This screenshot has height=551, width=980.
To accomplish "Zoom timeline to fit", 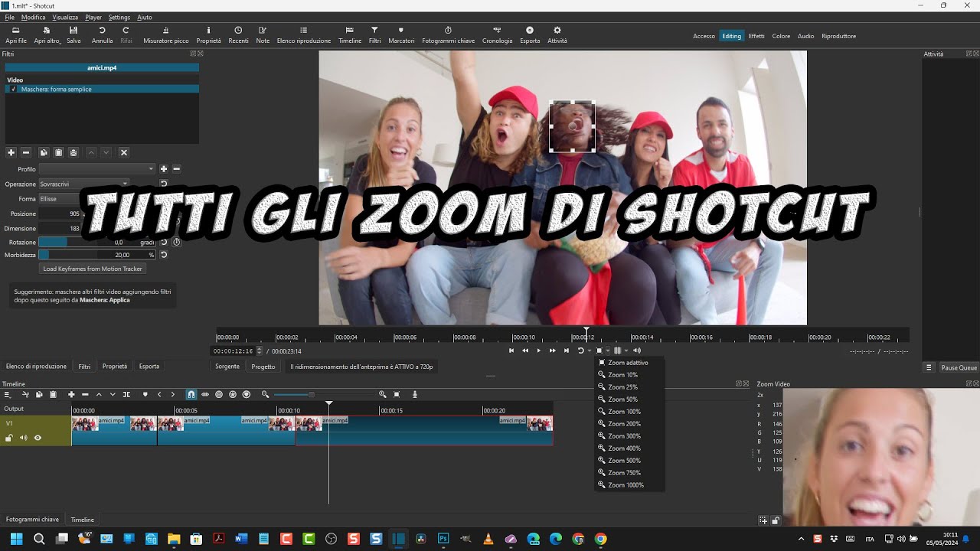I will click(397, 394).
